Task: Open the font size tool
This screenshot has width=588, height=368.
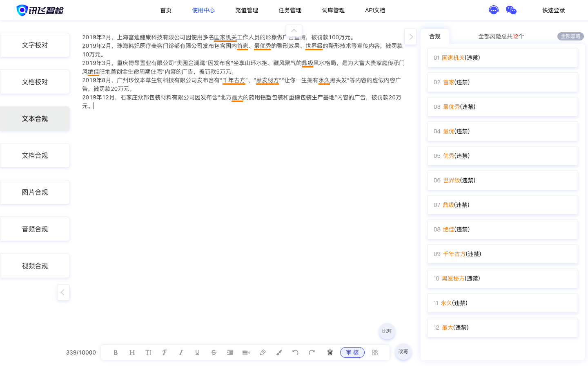Action: pos(148,352)
